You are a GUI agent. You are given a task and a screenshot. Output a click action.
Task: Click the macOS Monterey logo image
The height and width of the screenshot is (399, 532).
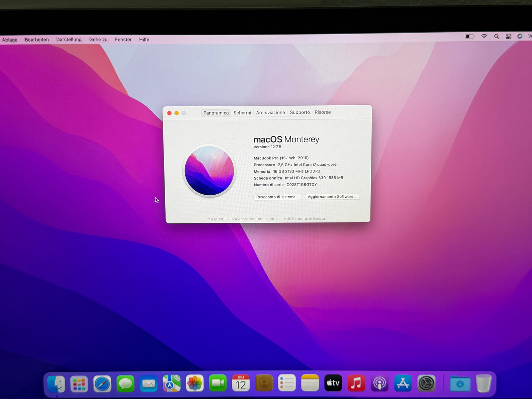pyautogui.click(x=209, y=171)
